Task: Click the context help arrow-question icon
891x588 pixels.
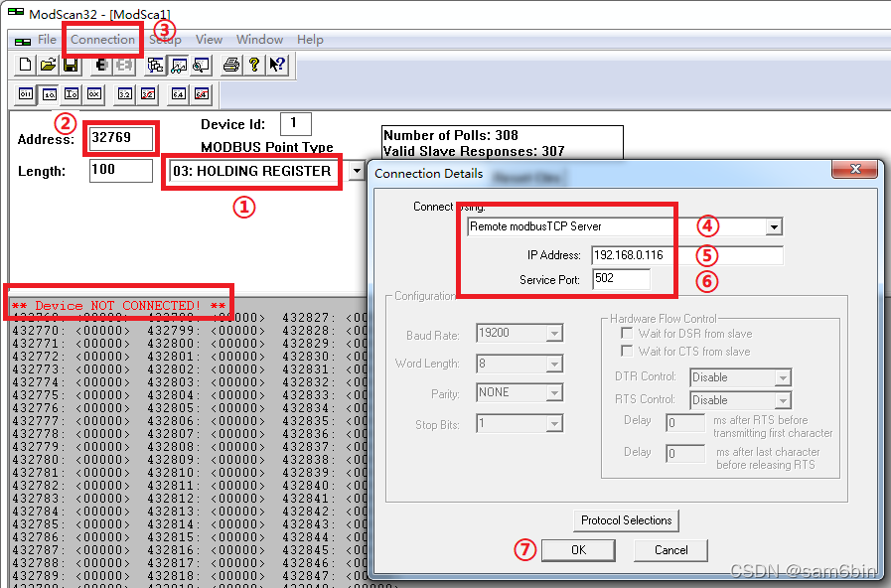Action: (x=277, y=65)
